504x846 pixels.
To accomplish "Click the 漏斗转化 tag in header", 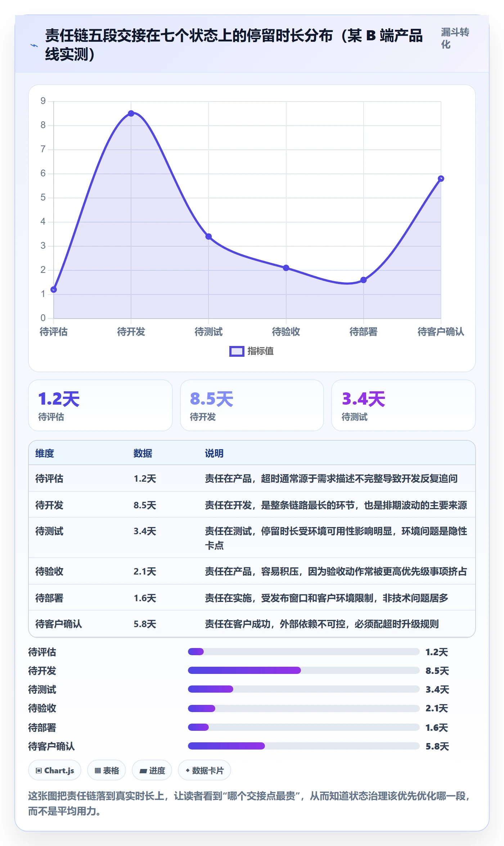I will 455,38.
